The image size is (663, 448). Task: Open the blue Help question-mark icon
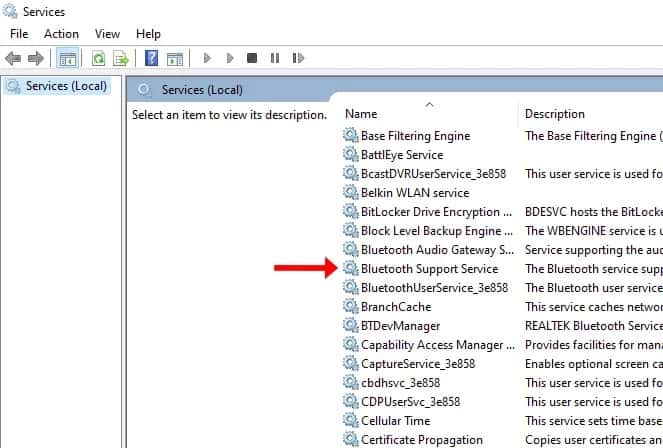[x=151, y=58]
